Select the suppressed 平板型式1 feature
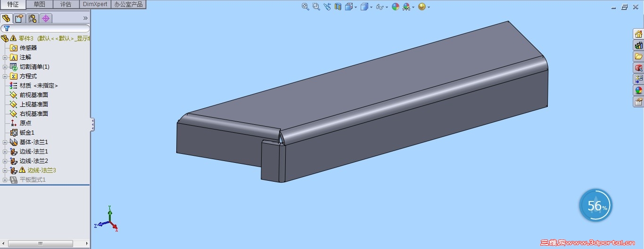The width and height of the screenshot is (644, 249). pyautogui.click(x=28, y=179)
